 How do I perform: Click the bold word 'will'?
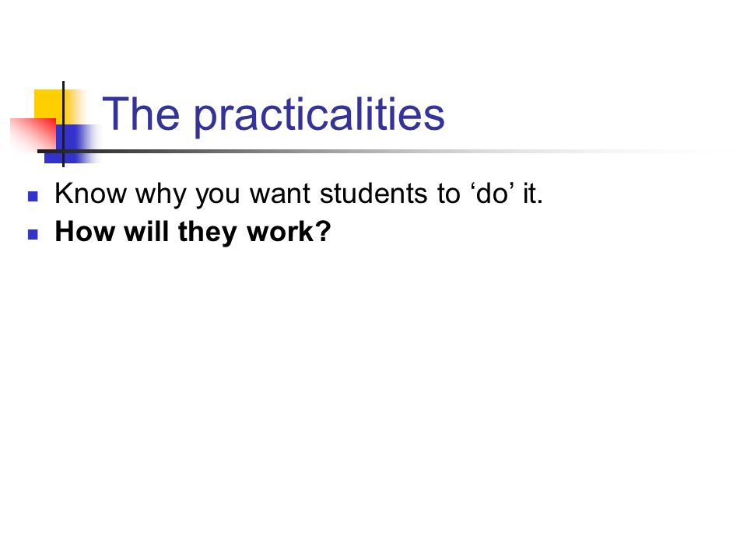(147, 232)
